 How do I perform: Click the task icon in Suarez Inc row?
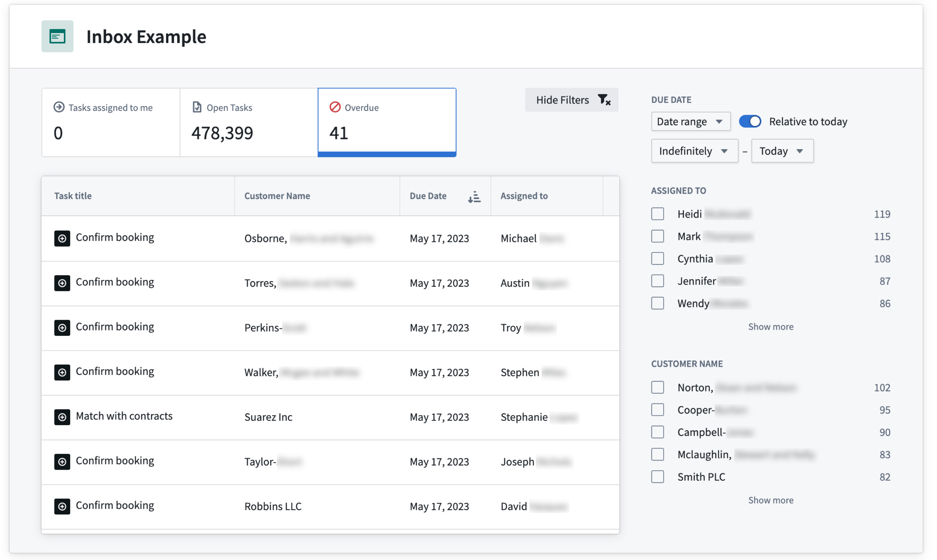[x=62, y=417]
